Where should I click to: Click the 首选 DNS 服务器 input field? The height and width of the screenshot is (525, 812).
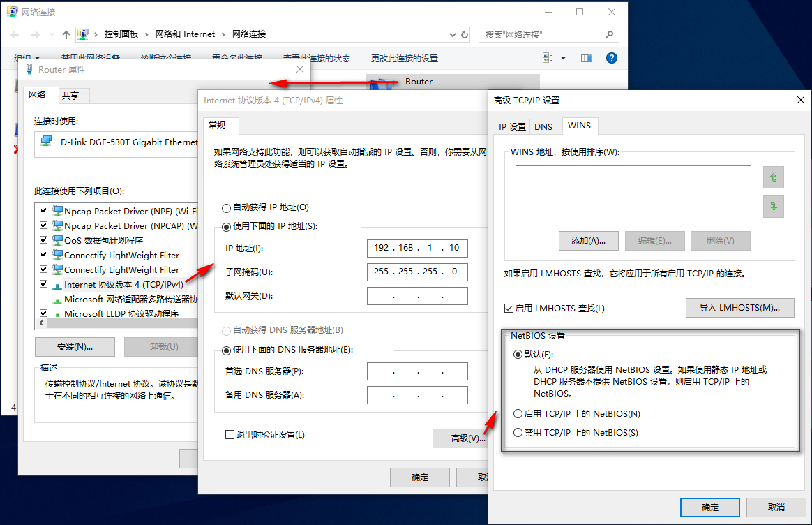[417, 371]
